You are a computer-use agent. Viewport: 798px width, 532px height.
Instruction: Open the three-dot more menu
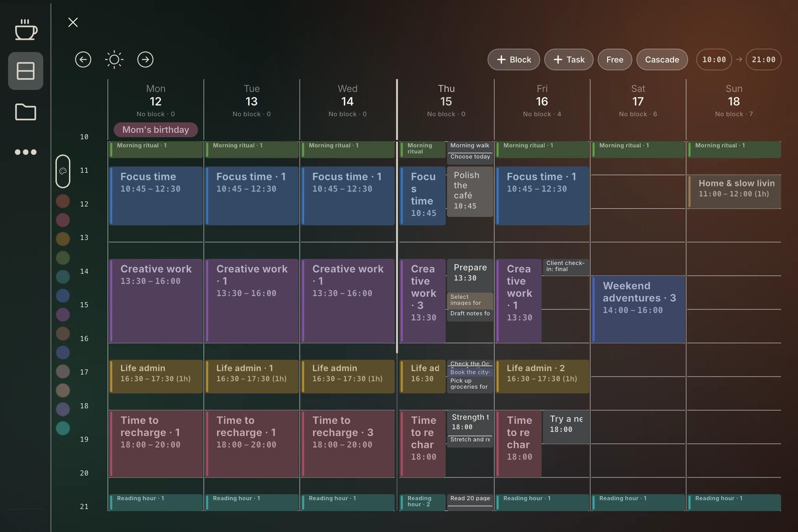(x=26, y=152)
